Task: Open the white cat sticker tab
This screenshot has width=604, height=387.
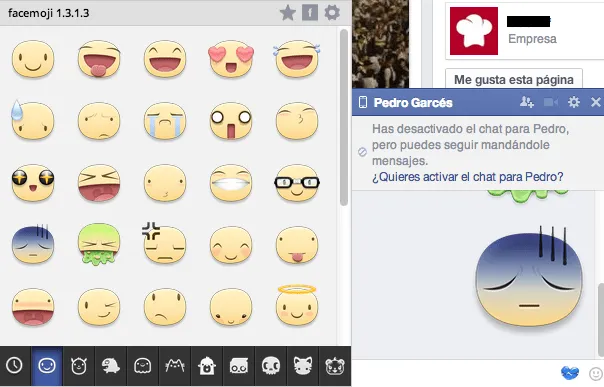Action: [x=303, y=365]
